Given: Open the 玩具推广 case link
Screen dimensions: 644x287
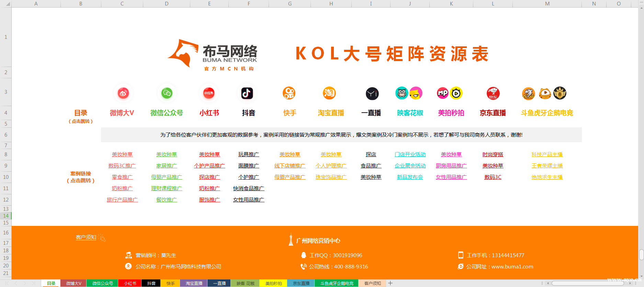Looking at the screenshot, I should tap(249, 154).
